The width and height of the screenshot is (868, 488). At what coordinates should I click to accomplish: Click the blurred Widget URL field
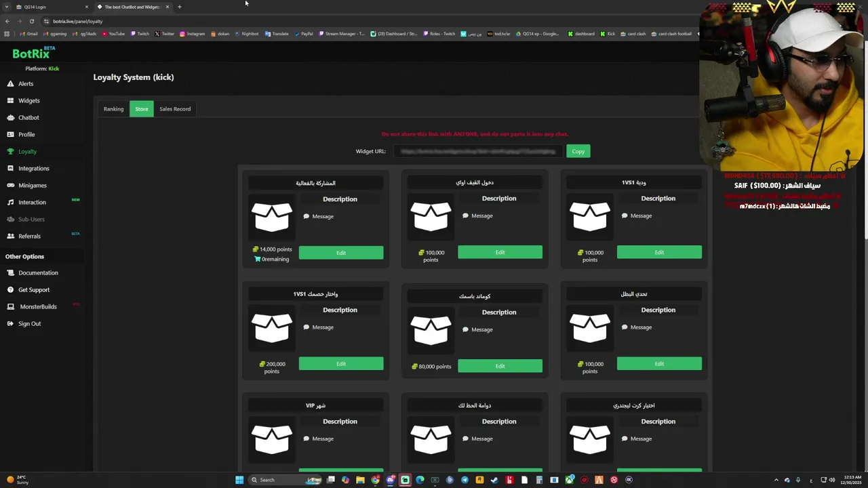point(477,151)
